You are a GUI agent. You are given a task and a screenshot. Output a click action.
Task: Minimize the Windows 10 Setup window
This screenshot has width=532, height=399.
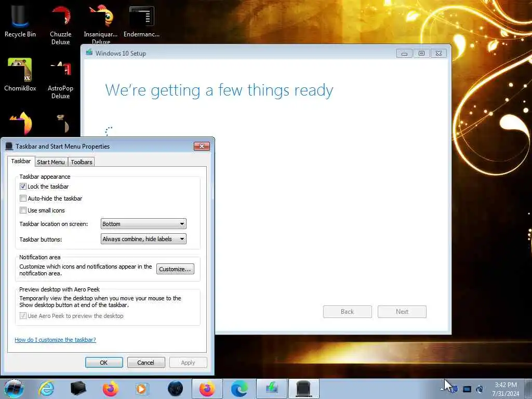coord(404,54)
